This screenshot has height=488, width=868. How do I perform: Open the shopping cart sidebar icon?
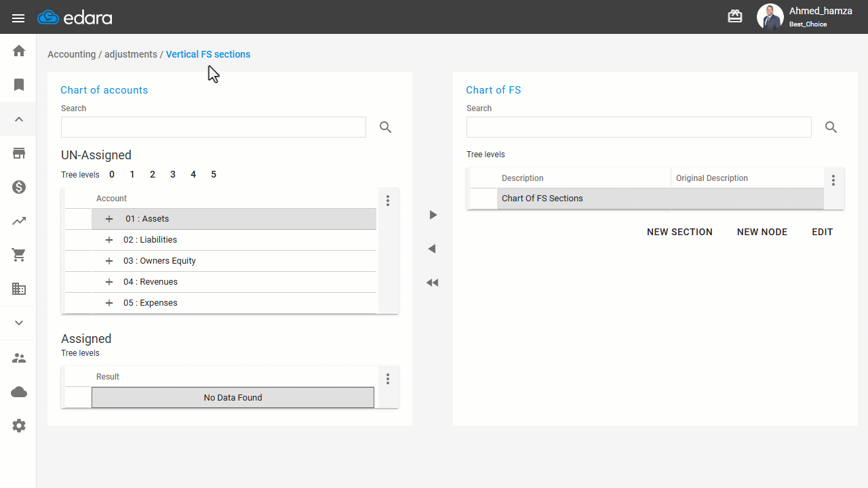19,255
